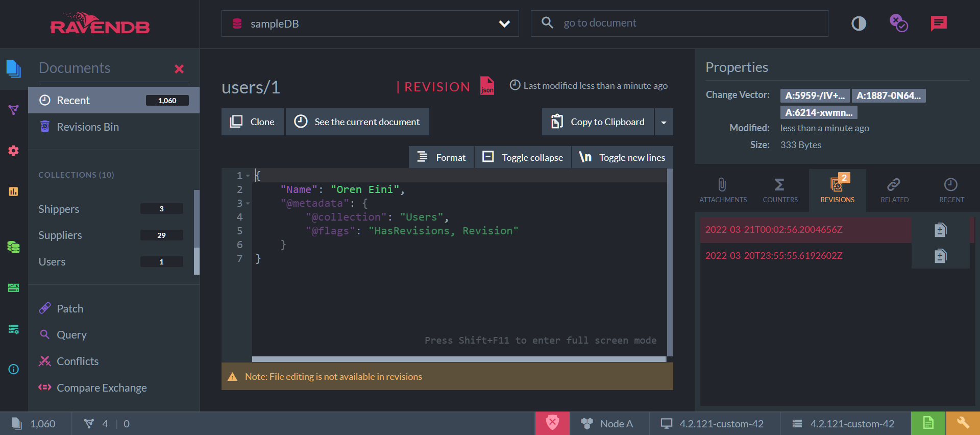Screen dimensions: 980x435
Task: Open the Conflicts page
Action: pyautogui.click(x=114, y=361)
